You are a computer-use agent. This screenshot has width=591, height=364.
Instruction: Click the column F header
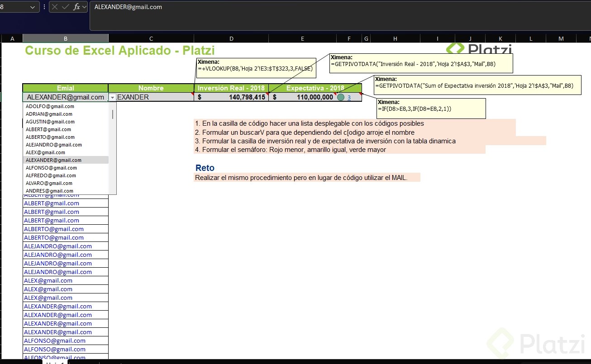[349, 38]
